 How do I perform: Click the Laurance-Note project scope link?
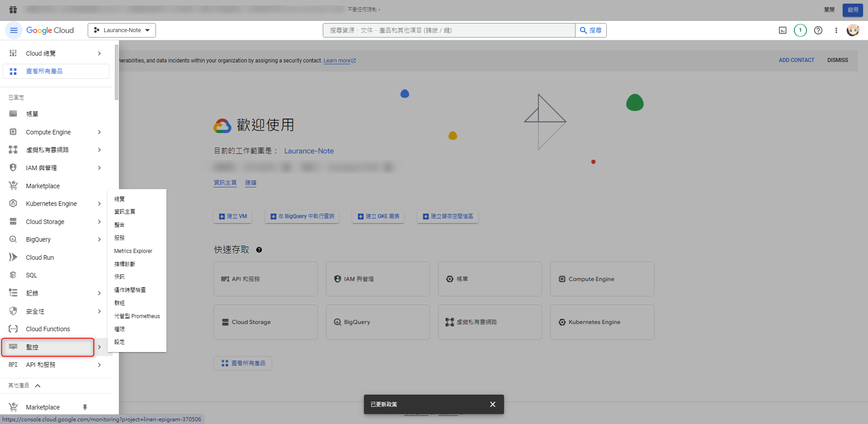(x=309, y=151)
